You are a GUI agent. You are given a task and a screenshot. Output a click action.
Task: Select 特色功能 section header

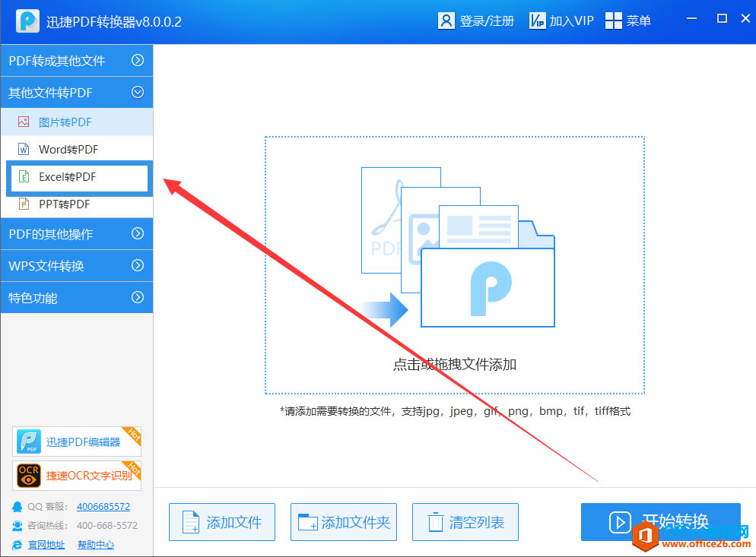coord(77,297)
